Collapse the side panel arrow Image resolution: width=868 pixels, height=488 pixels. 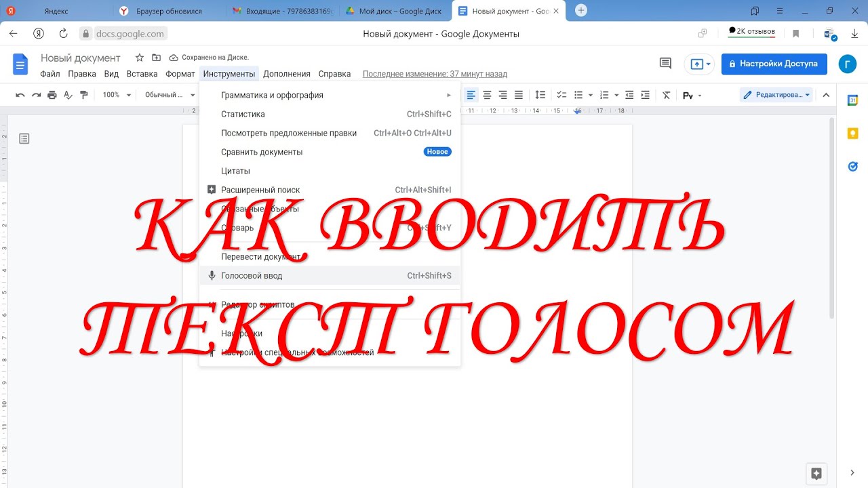(x=852, y=473)
